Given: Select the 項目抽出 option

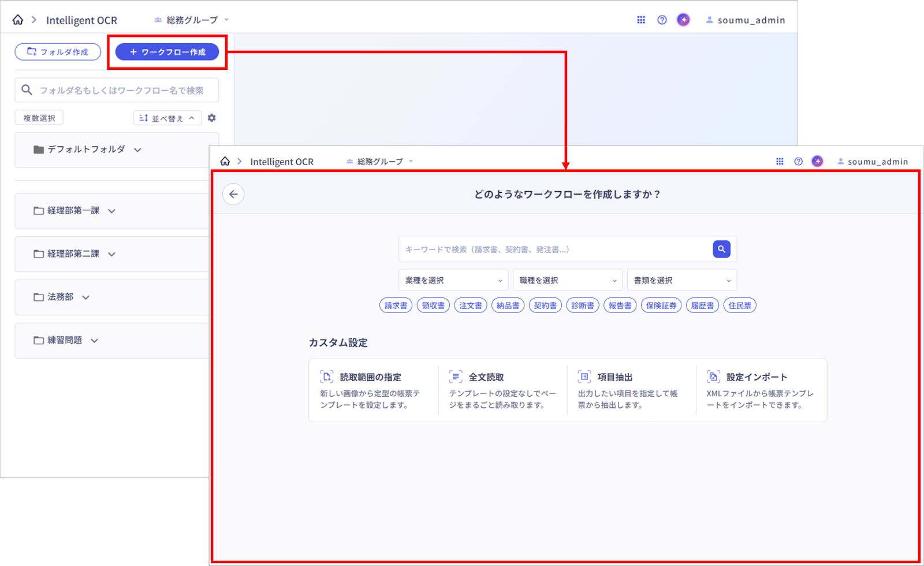Looking at the screenshot, I should [631, 390].
